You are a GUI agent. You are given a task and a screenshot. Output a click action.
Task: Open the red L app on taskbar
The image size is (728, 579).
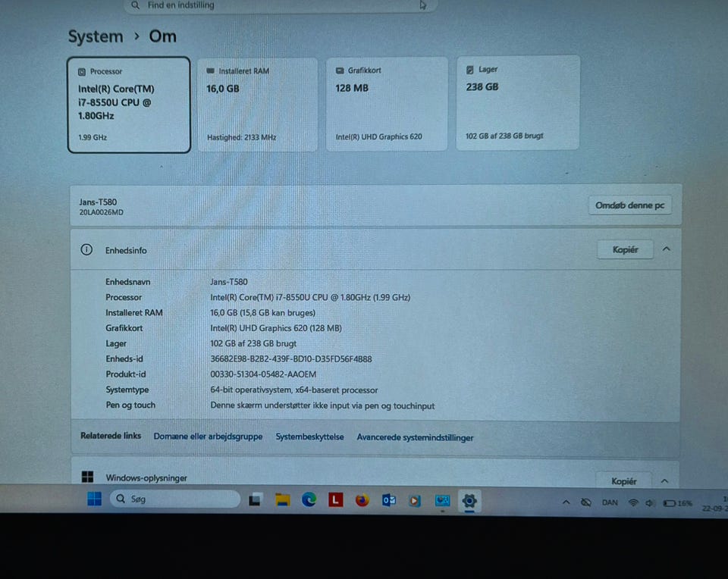coord(336,499)
